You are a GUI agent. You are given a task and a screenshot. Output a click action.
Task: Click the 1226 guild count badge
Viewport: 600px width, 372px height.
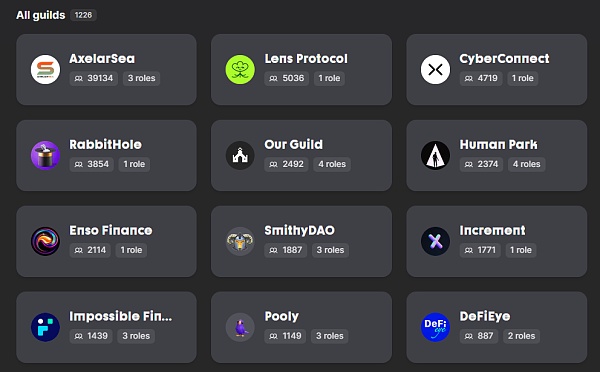83,15
